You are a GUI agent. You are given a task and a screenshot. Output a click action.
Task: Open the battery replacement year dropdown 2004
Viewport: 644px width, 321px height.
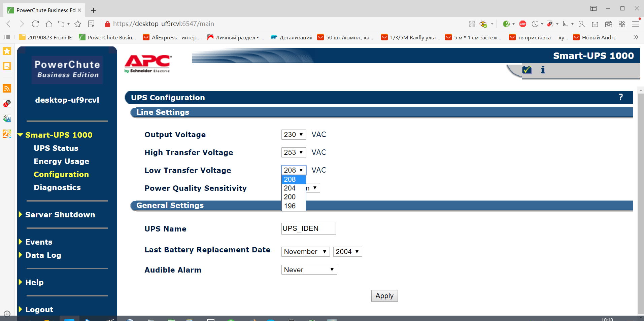(x=347, y=252)
